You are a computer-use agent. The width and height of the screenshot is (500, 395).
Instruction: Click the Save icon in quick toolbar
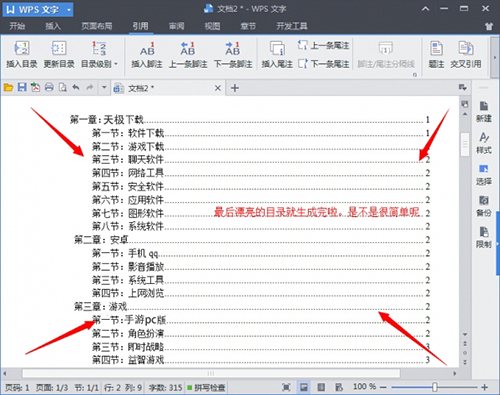click(x=22, y=88)
